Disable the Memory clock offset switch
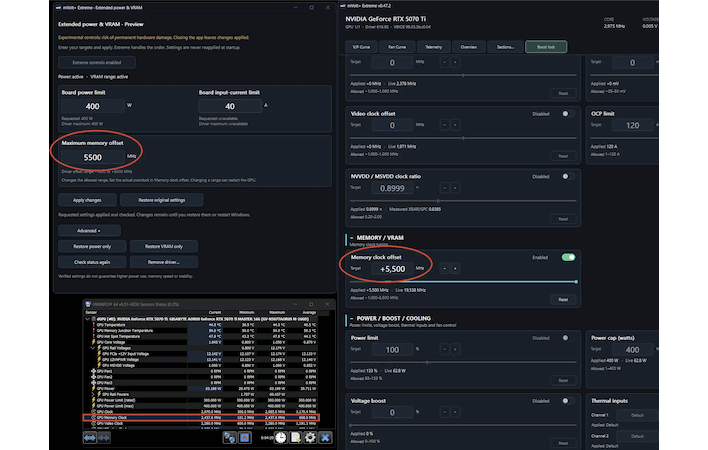 568,257
